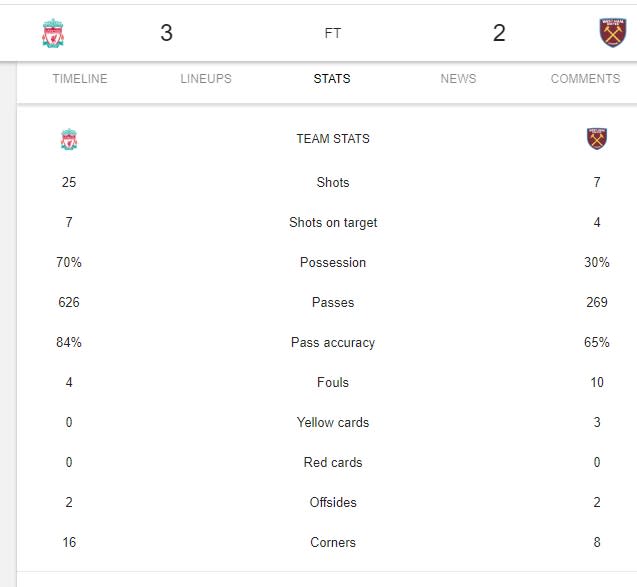This screenshot has width=637, height=587.
Task: Click Liverpool crest beside Team Stats
Action: click(69, 139)
